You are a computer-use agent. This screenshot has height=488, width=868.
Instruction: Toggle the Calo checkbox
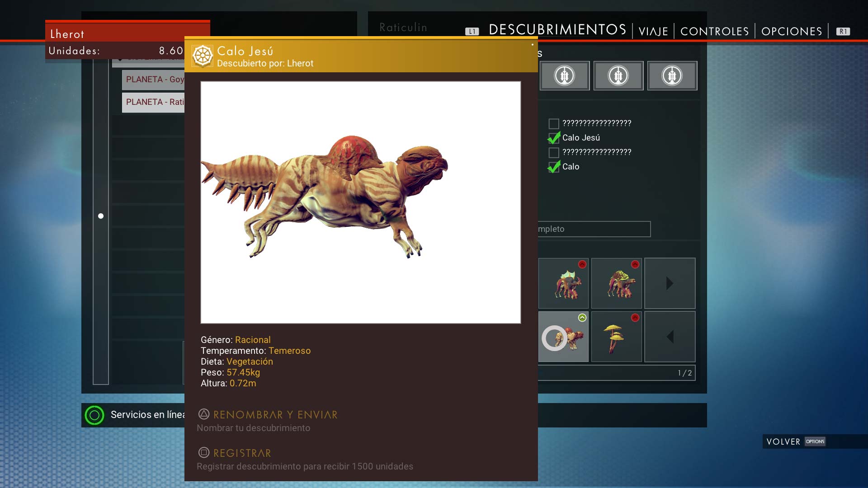[x=554, y=167]
